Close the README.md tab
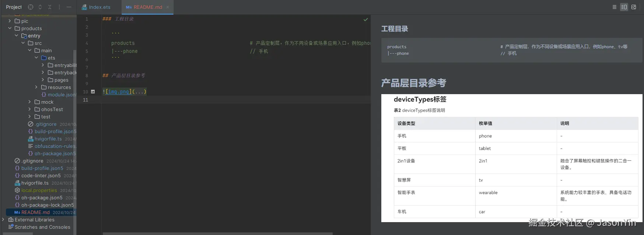Screen dimensions: 644x235 [168, 7]
